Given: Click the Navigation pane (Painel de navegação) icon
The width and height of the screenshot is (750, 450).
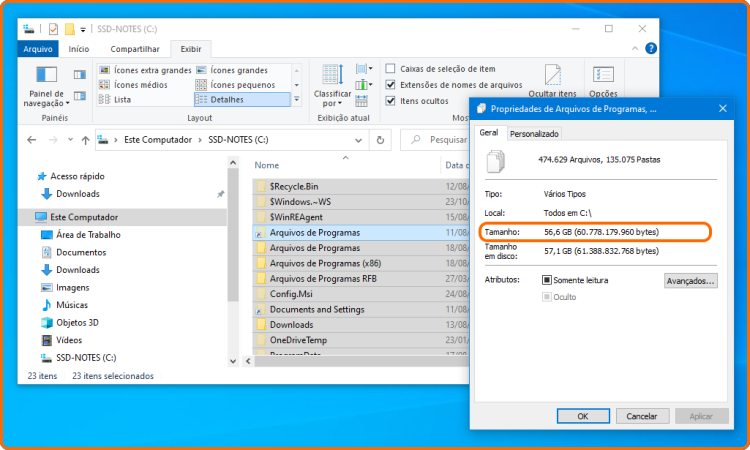Looking at the screenshot, I should click(46, 75).
